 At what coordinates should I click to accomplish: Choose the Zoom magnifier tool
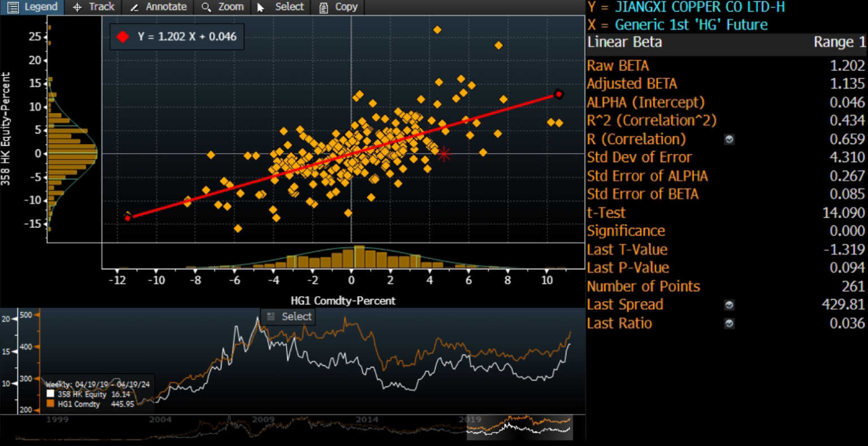223,7
